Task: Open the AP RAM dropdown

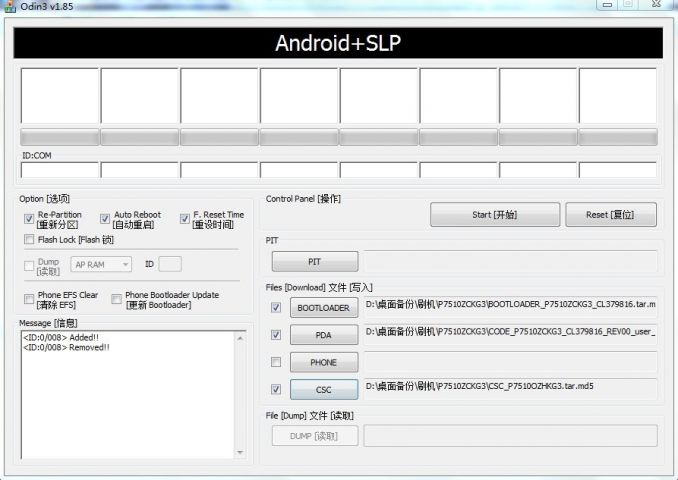Action: tap(101, 264)
